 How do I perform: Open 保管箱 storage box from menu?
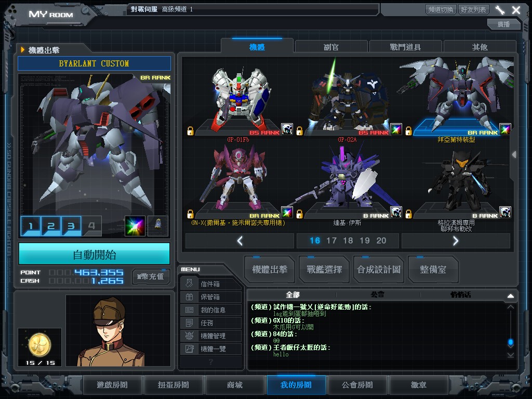tap(211, 297)
